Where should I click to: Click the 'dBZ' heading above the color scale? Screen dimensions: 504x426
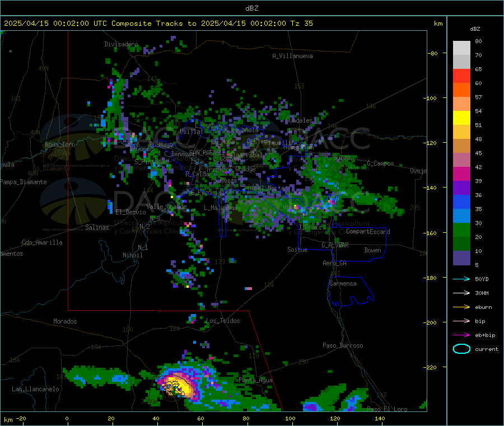(x=475, y=29)
